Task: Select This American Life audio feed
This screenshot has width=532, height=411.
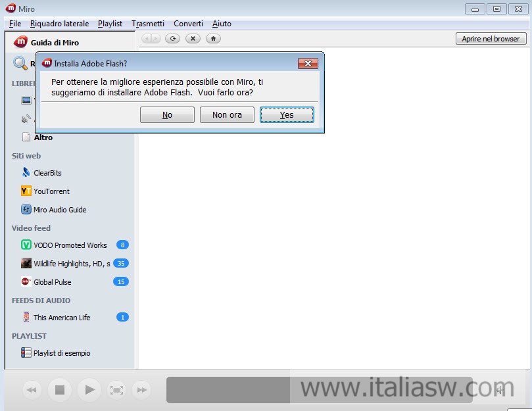Action: click(x=62, y=318)
